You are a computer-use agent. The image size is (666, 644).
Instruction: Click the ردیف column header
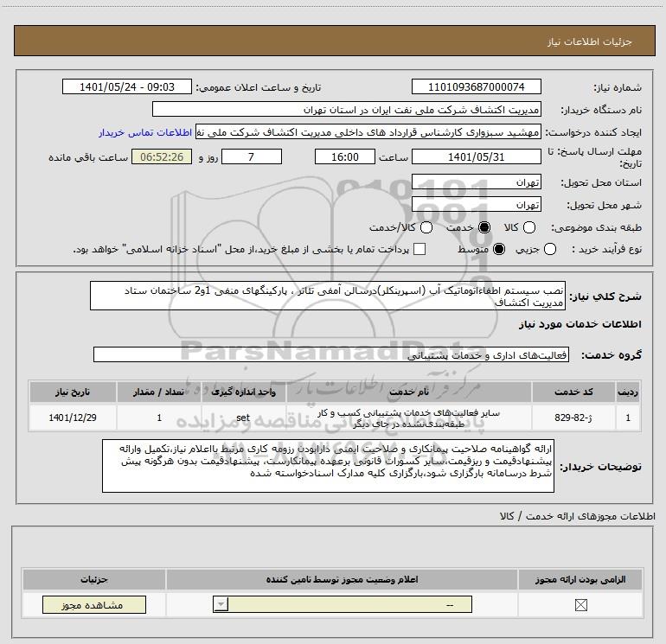point(628,392)
